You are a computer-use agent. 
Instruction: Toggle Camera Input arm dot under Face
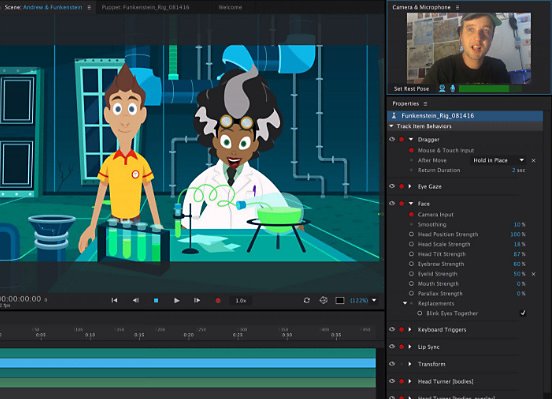tap(411, 214)
